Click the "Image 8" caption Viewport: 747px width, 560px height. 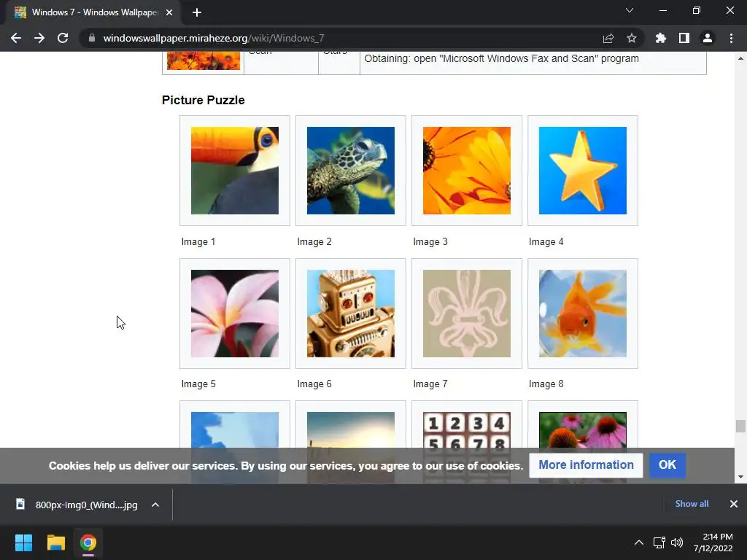pos(546,384)
